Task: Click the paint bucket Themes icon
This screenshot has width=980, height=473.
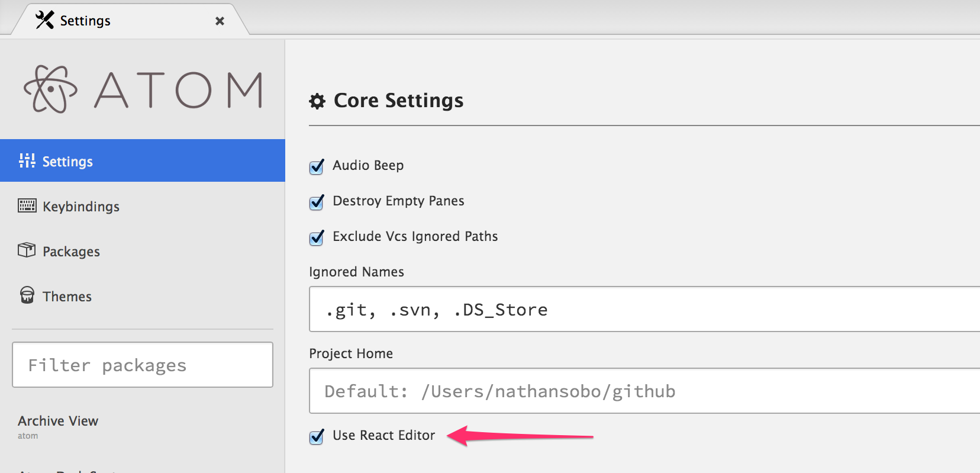Action: pyautogui.click(x=27, y=295)
